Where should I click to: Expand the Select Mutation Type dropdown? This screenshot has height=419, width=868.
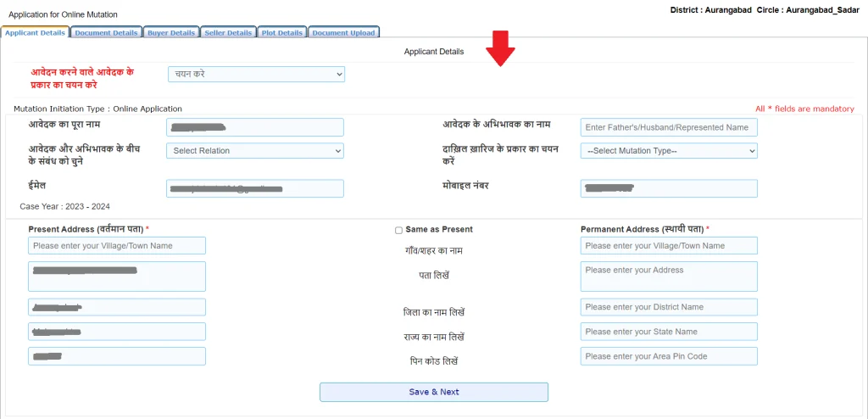[669, 151]
